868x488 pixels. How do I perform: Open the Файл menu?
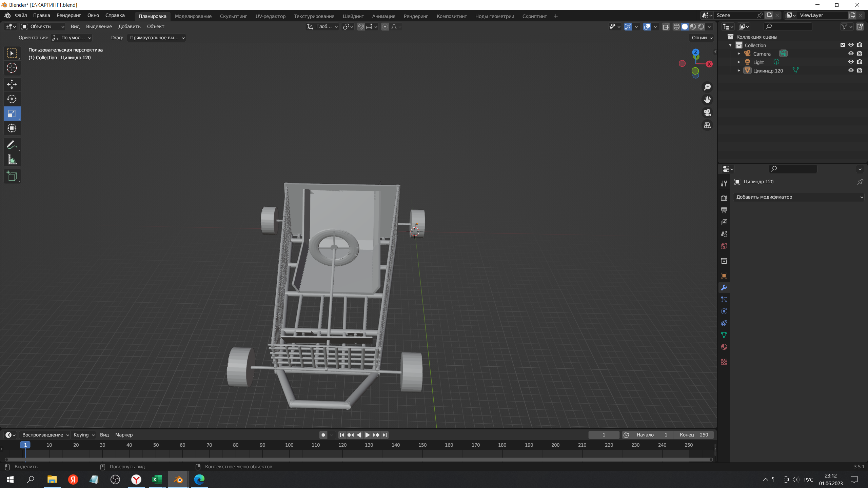click(x=21, y=15)
